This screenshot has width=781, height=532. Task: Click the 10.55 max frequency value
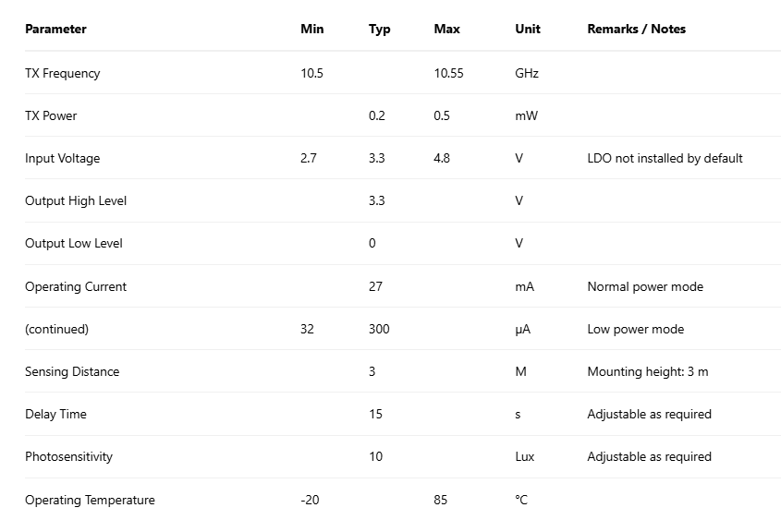coord(448,73)
